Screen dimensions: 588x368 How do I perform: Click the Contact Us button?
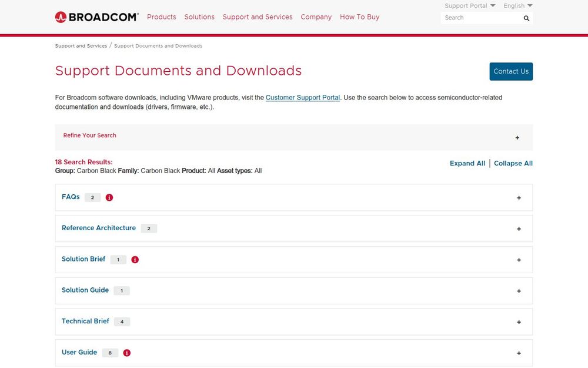click(x=511, y=71)
